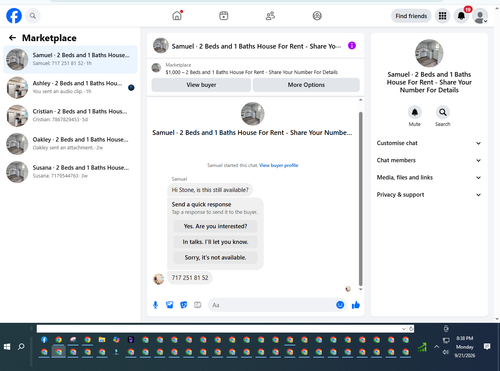Send a thumbs-up like
This screenshot has width=500, height=371.
pyautogui.click(x=356, y=305)
